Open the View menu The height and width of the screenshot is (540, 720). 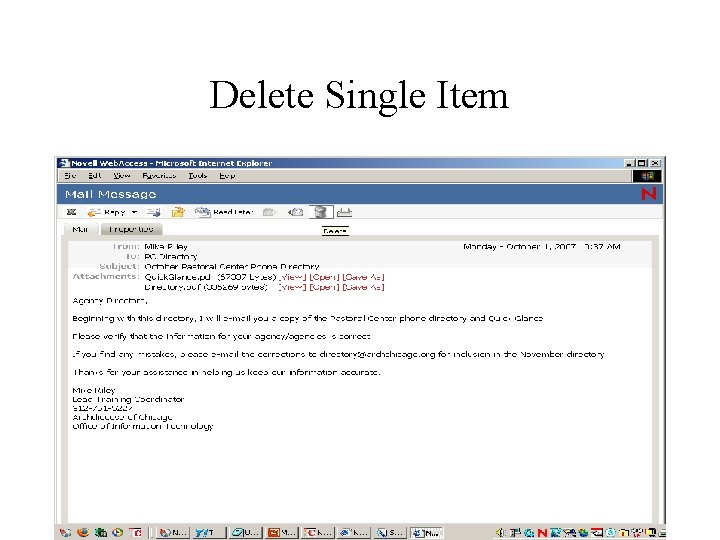pyautogui.click(x=122, y=176)
